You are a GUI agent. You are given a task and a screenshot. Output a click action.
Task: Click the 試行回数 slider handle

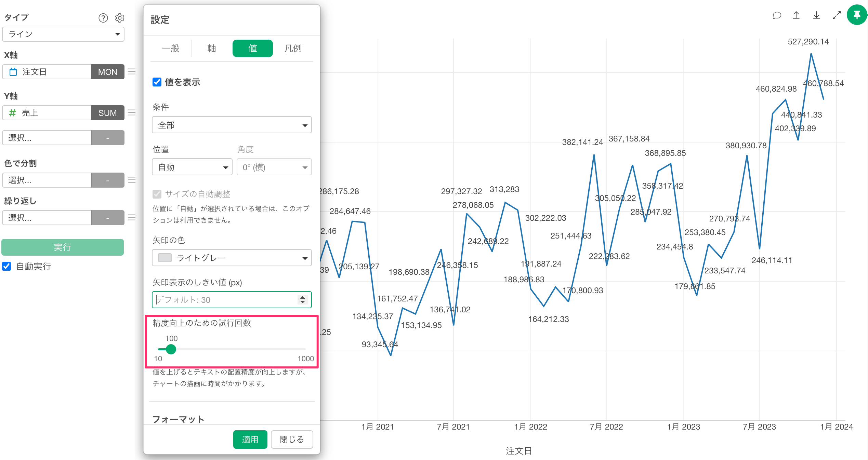point(171,349)
